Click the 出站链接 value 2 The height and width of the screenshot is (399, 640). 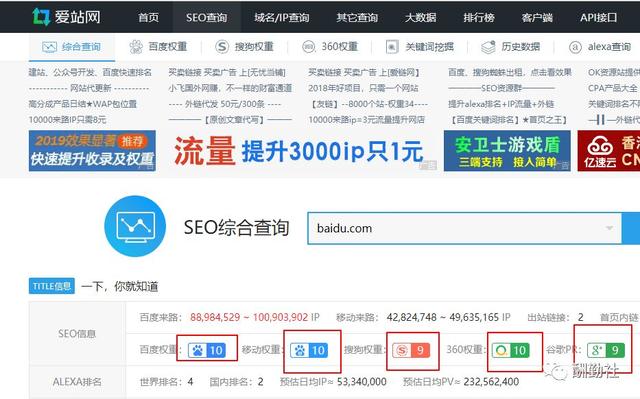coord(580,317)
